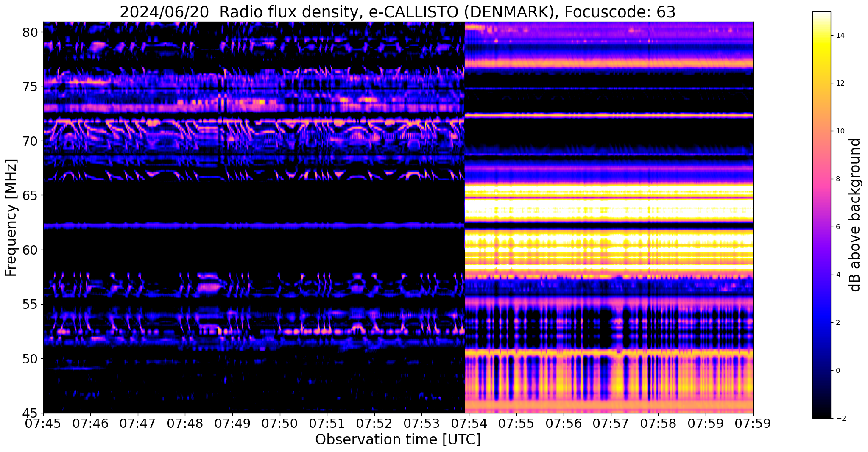Click the 07:57 time tick label
Image resolution: width=868 pixels, height=452 pixels.
(x=611, y=424)
